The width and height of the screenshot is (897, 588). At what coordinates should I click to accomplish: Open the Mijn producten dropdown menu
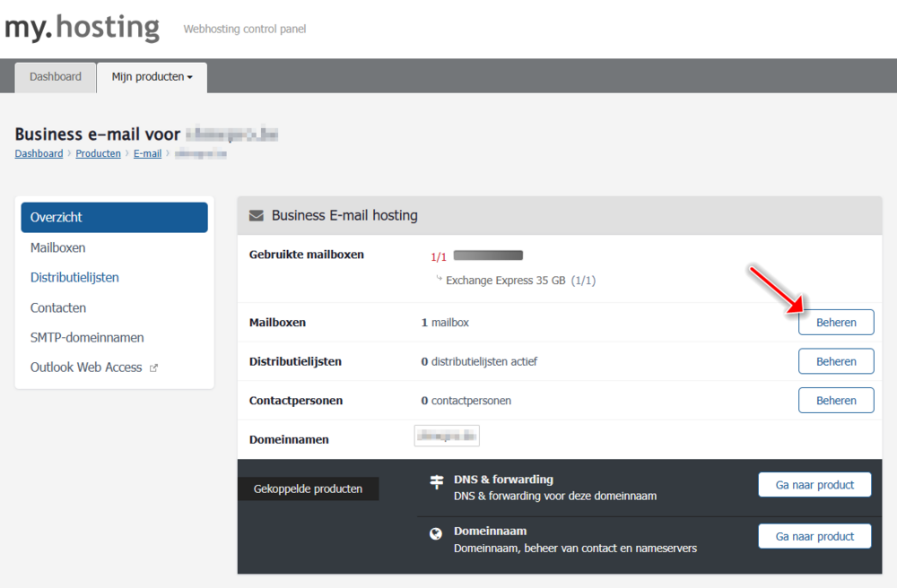152,77
